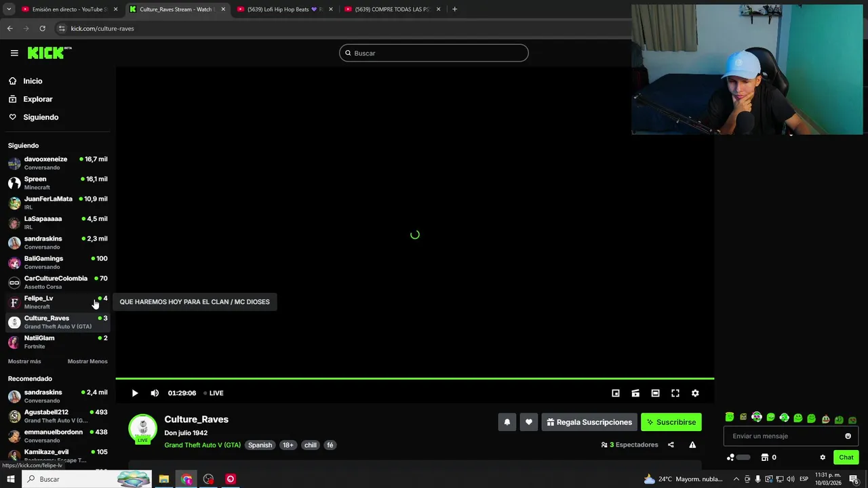Report the stream via warning icon

coord(692,445)
